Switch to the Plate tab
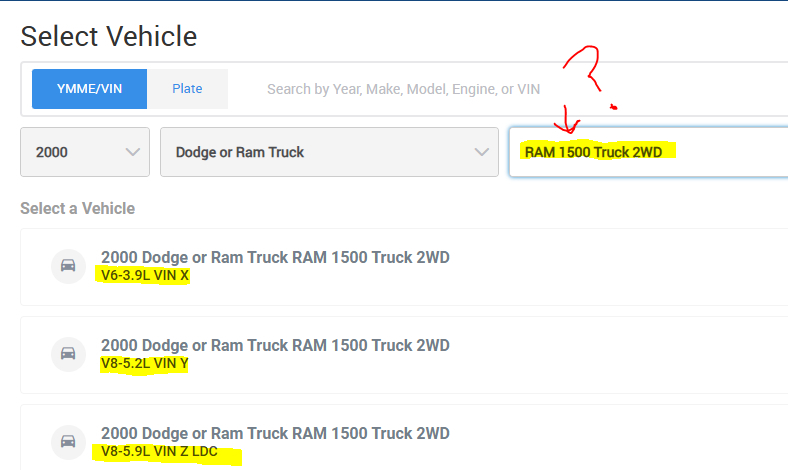This screenshot has height=470, width=788. click(x=187, y=89)
